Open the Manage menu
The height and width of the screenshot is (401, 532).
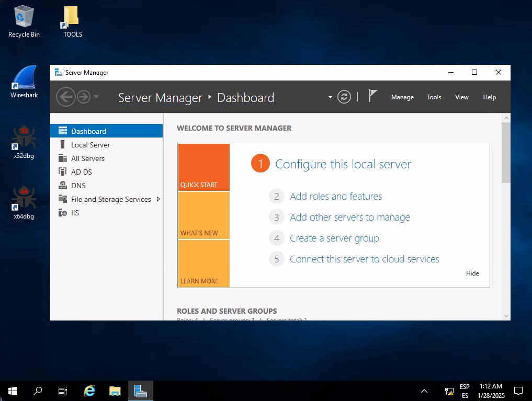pos(402,97)
